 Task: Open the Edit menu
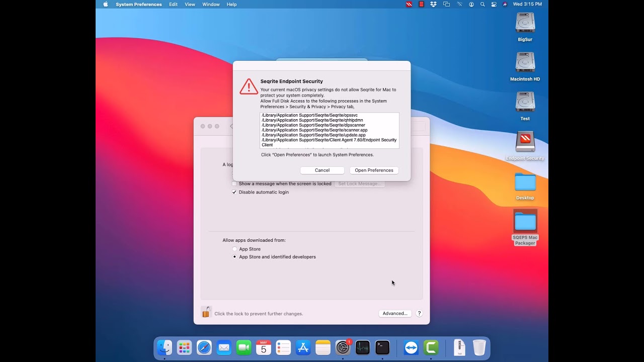pos(173,4)
